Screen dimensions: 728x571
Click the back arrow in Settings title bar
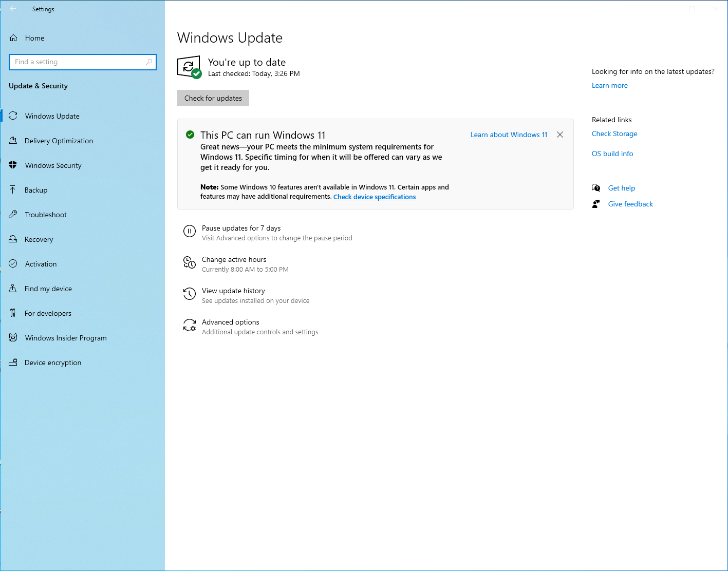[x=13, y=9]
